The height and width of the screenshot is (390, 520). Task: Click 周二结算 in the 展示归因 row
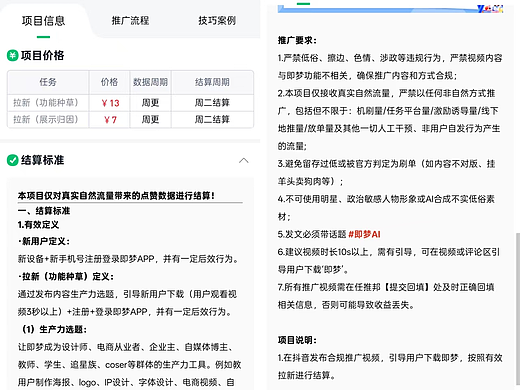point(212,119)
